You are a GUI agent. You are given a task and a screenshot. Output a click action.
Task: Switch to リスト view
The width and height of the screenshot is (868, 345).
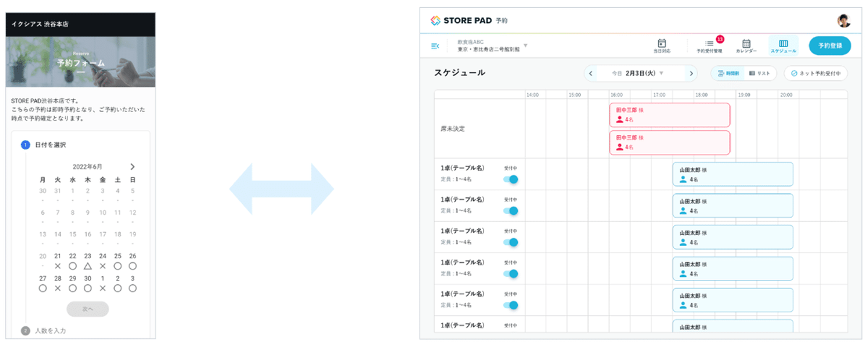(760, 74)
